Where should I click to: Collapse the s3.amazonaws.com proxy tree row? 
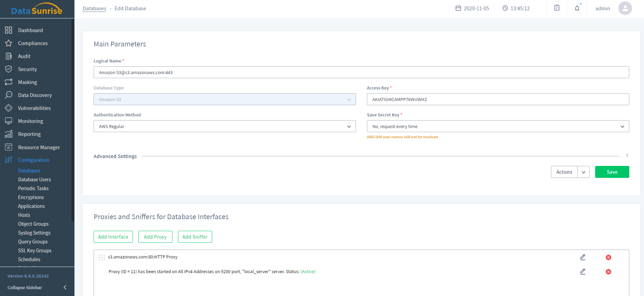tap(102, 257)
